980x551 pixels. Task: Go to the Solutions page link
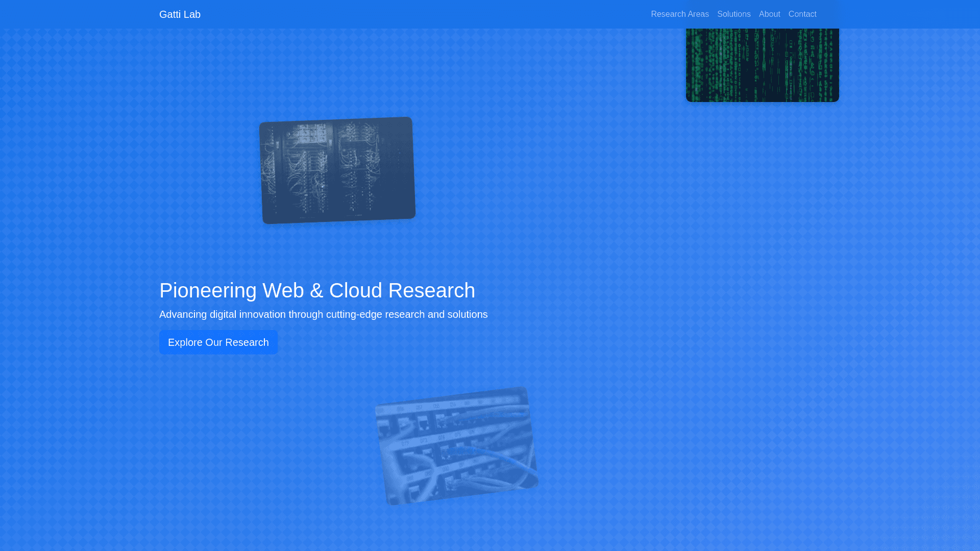[x=733, y=14]
